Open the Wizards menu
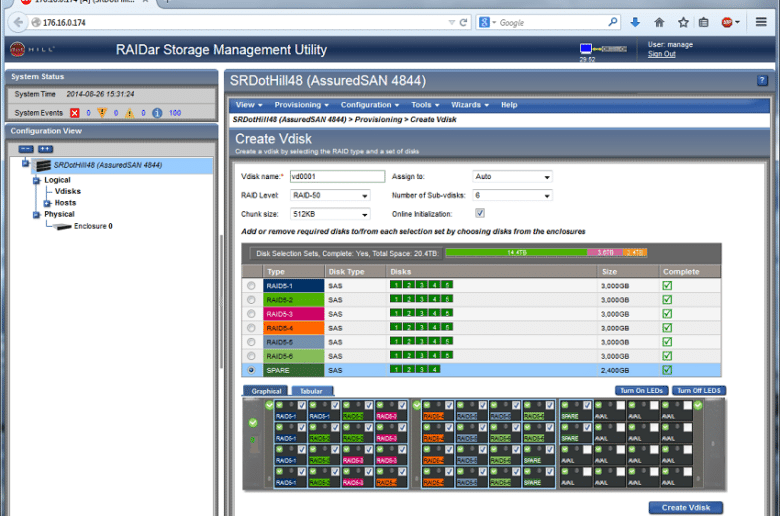780x516 pixels. (x=470, y=105)
